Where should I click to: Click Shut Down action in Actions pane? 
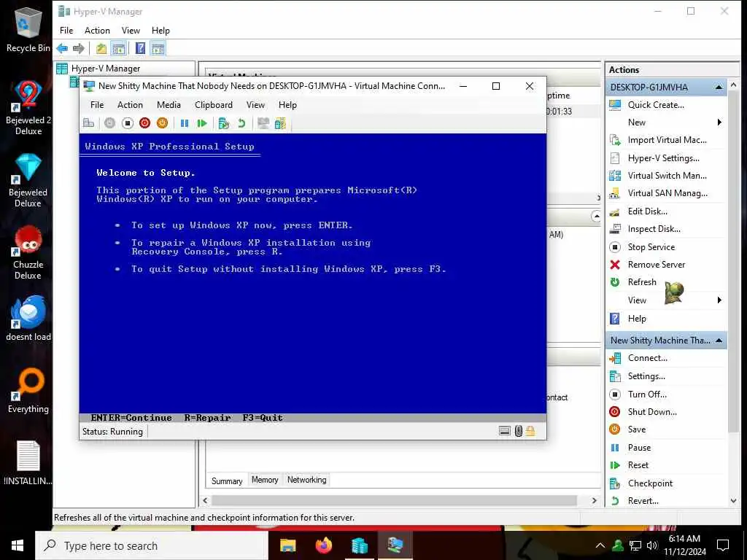(651, 412)
